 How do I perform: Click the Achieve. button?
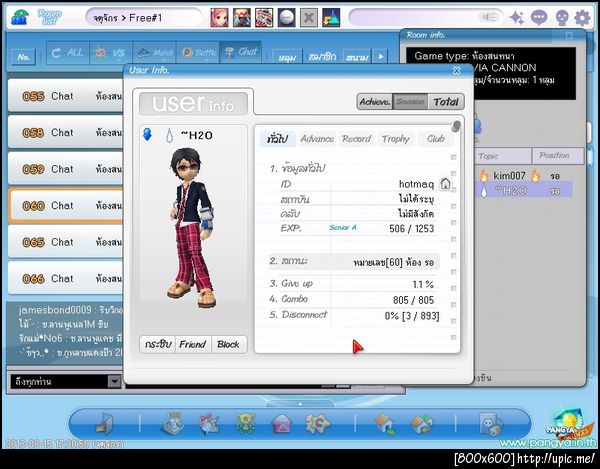(375, 102)
